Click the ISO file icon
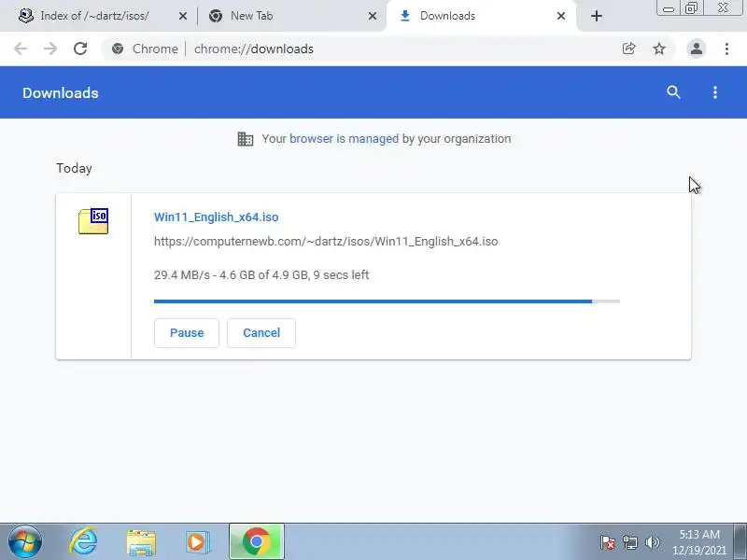This screenshot has width=747, height=560. pos(93,221)
